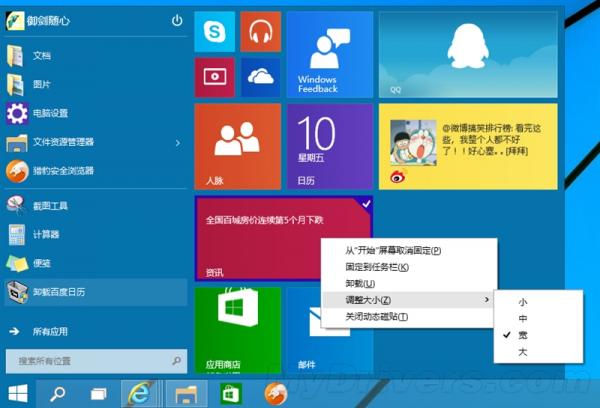
Task: Click the power button icon
Action: pos(177,20)
